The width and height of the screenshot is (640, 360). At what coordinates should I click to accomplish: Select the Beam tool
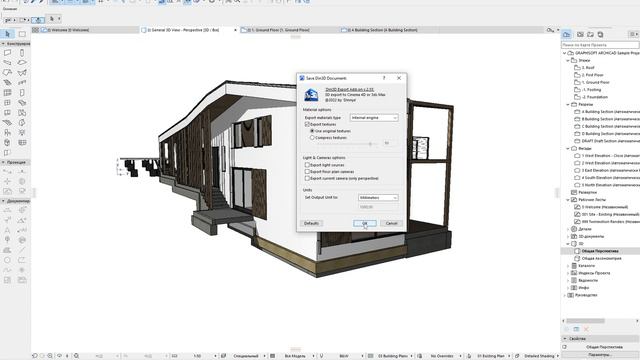pos(7,62)
